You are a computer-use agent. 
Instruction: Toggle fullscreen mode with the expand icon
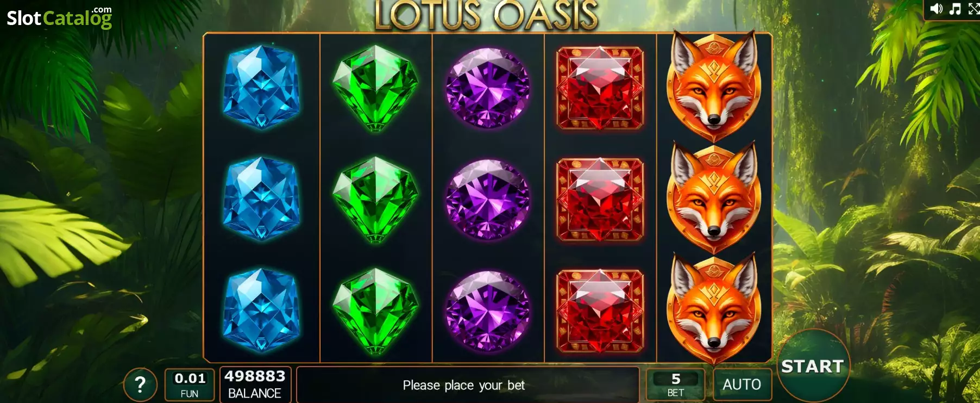973,9
